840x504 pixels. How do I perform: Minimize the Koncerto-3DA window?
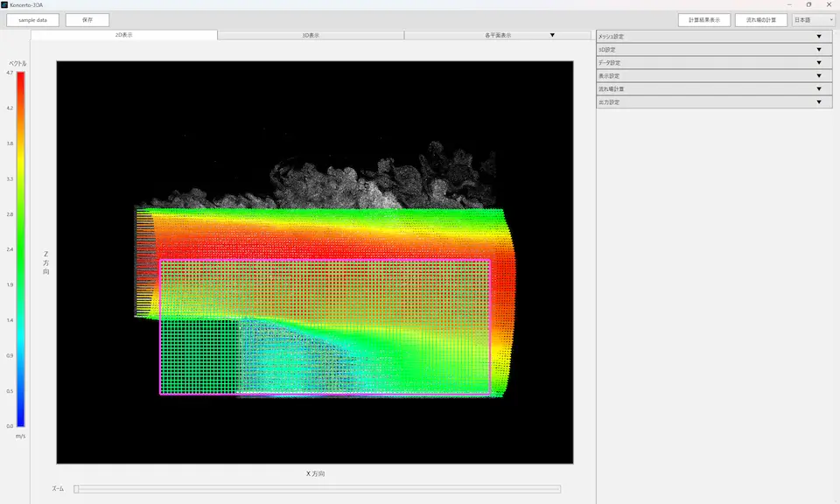789,5
